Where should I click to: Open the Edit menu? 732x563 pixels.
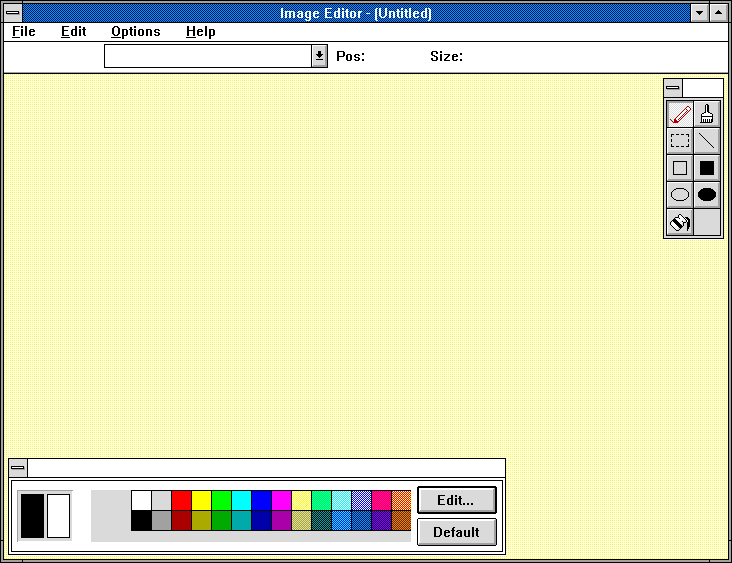[x=74, y=31]
